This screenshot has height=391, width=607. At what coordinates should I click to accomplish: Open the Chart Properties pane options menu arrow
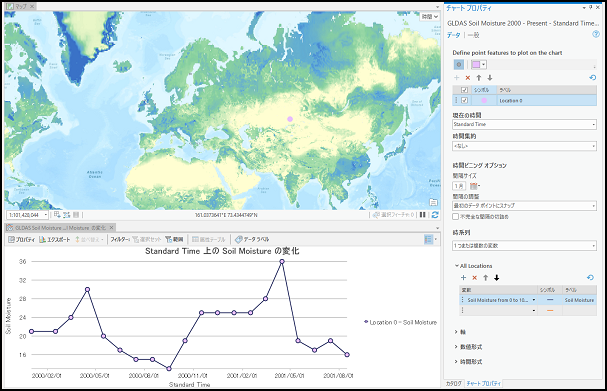[x=584, y=7]
